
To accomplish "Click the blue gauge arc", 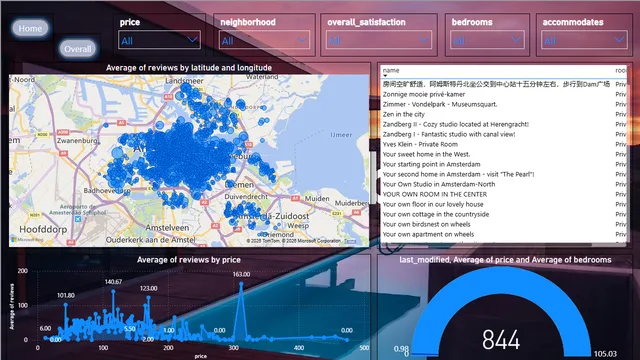I will click(x=501, y=281).
